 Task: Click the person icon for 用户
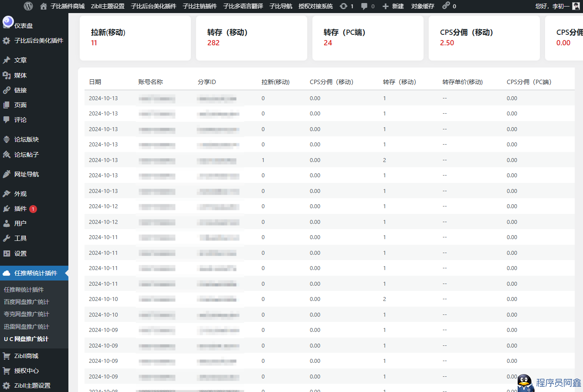[x=7, y=223]
